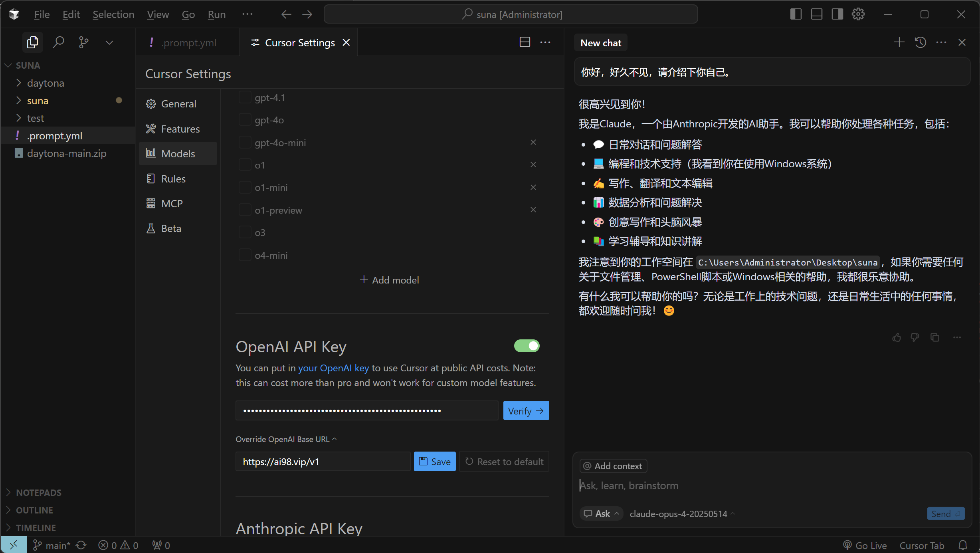Image resolution: width=980 pixels, height=553 pixels.
Task: Start a new chat with plus icon
Action: (899, 42)
